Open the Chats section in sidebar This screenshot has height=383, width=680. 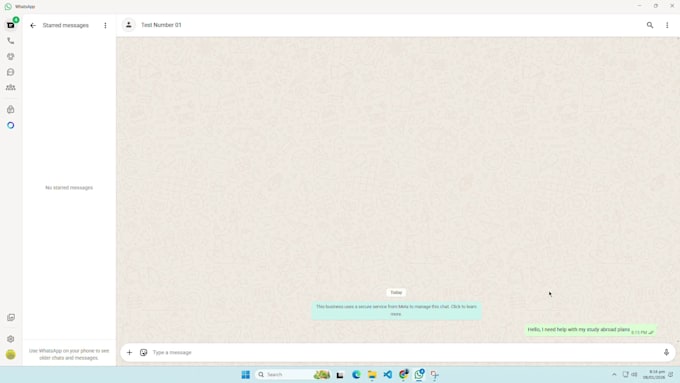click(x=10, y=25)
